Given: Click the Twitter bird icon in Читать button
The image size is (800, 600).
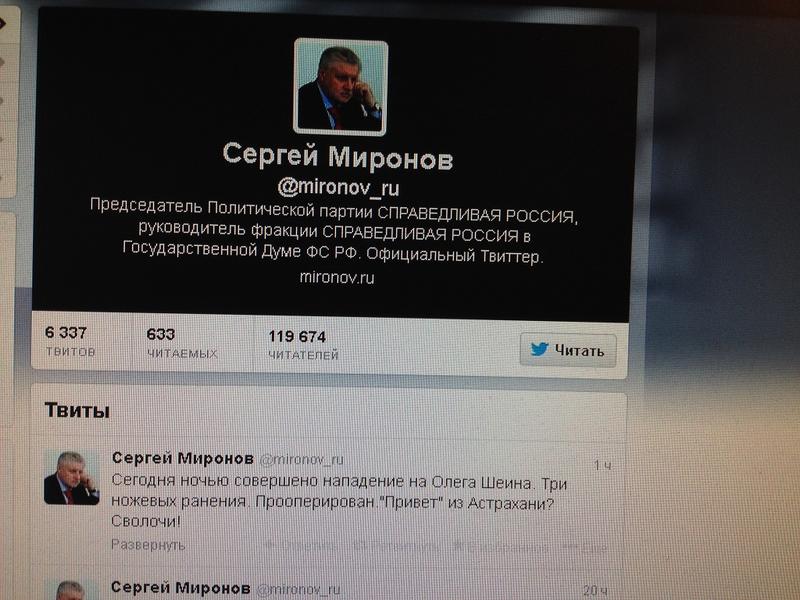Looking at the screenshot, I should [539, 349].
